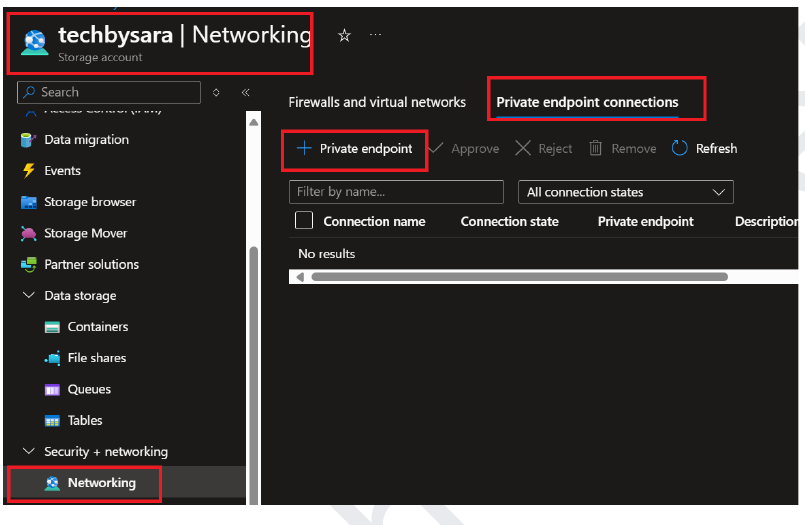Open Partner solutions menu item

coord(92,264)
